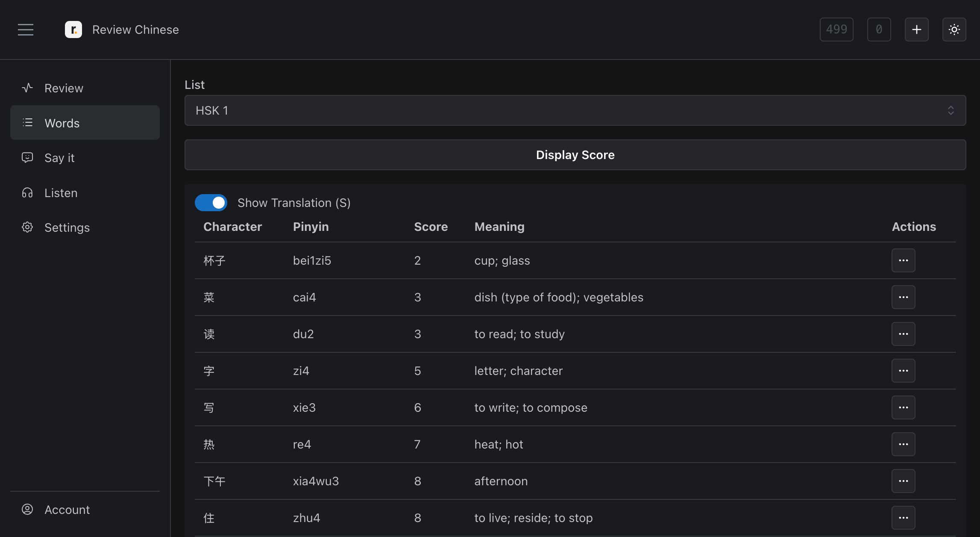Select Words in the sidebar
The image size is (980, 537).
click(85, 123)
